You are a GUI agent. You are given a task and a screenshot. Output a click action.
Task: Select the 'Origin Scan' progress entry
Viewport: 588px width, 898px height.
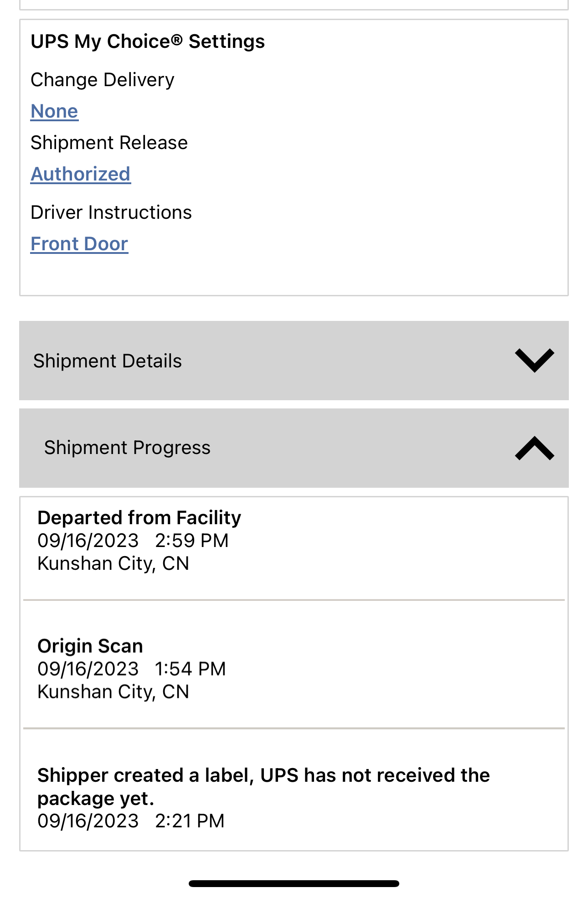pos(90,646)
